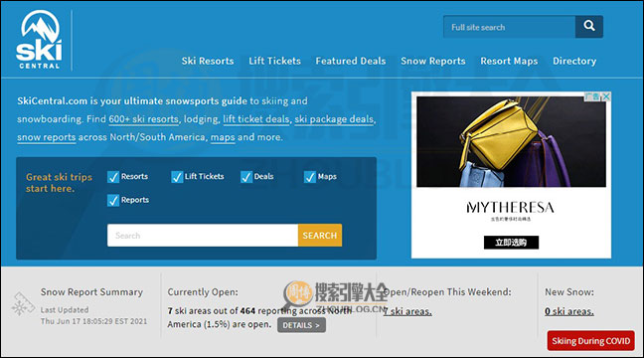Click the ad info badge icon
This screenshot has height=358, width=644.
592,96
